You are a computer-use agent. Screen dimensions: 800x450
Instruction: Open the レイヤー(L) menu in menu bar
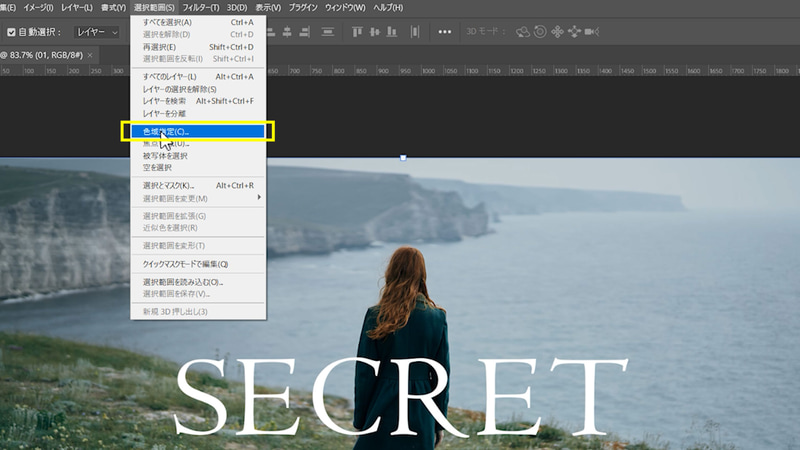point(77,8)
